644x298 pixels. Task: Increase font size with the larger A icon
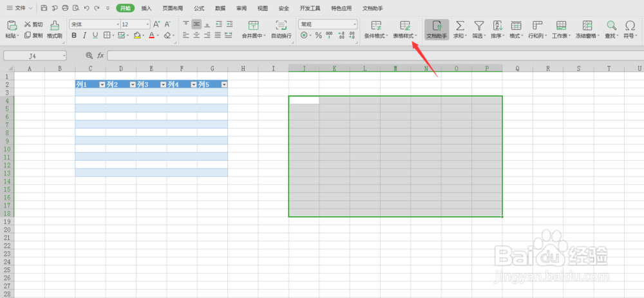pyautogui.click(x=156, y=24)
